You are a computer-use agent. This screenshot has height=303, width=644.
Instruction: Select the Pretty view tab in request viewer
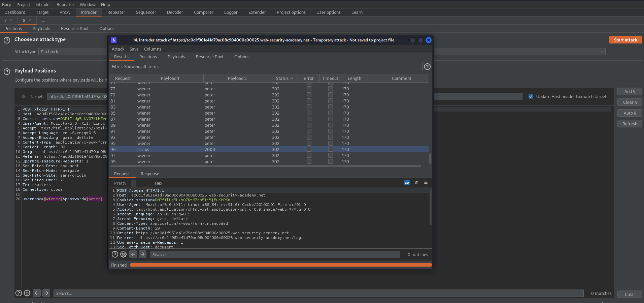pyautogui.click(x=120, y=183)
